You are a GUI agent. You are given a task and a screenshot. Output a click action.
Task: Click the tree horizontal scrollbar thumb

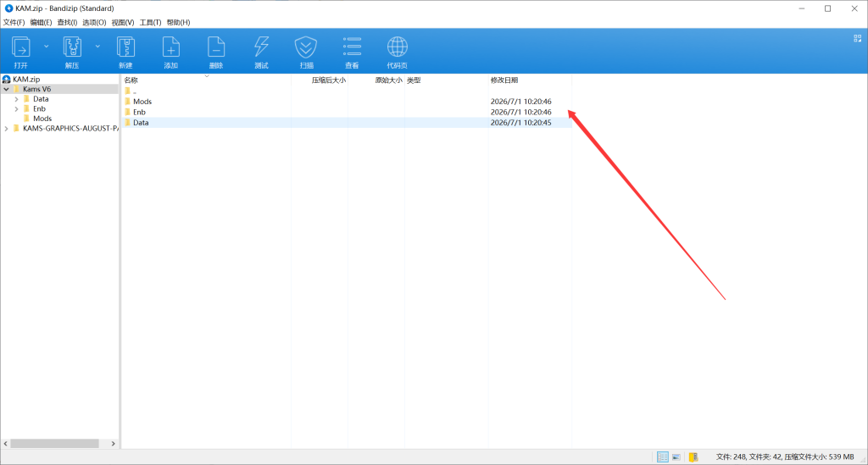[x=54, y=444]
